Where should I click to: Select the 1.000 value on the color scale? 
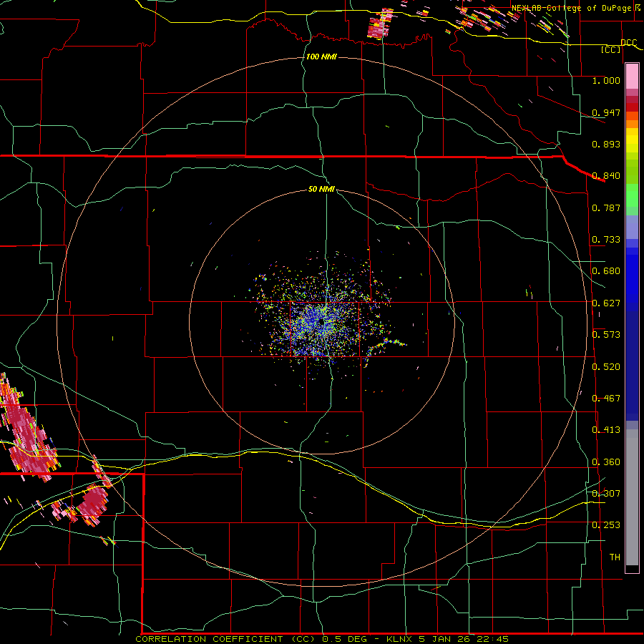pyautogui.click(x=606, y=80)
